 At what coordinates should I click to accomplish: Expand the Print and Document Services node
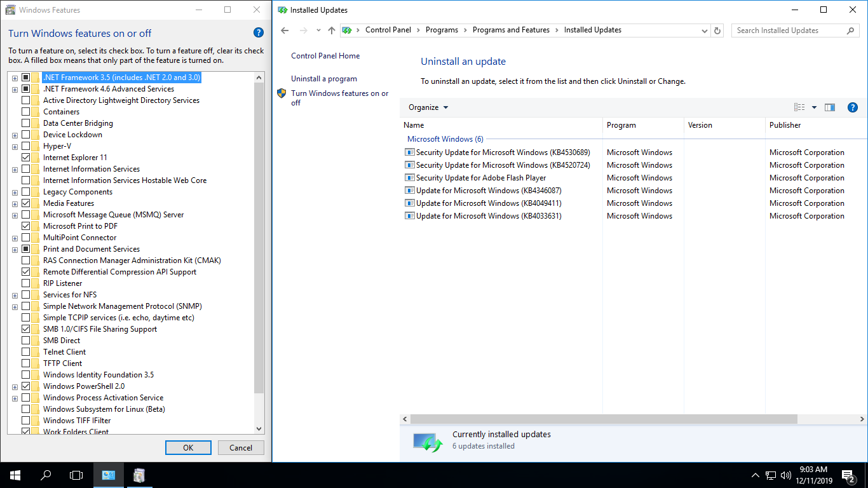15,250
